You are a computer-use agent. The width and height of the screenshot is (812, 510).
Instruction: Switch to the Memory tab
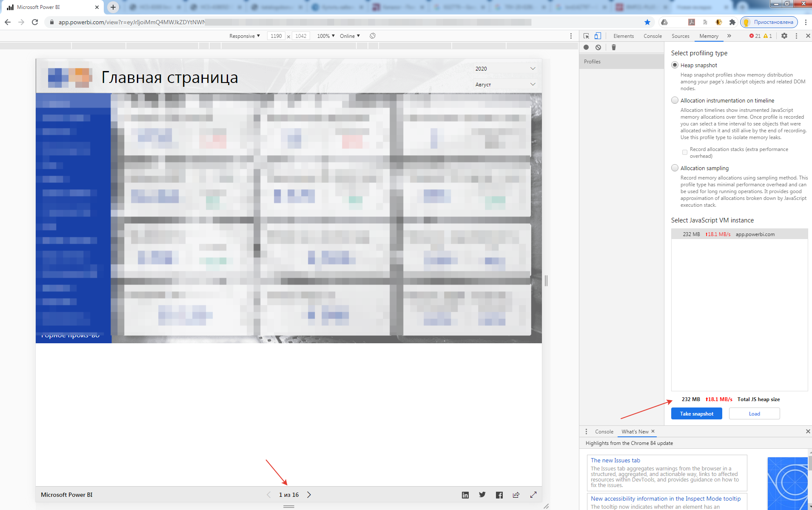(x=709, y=36)
